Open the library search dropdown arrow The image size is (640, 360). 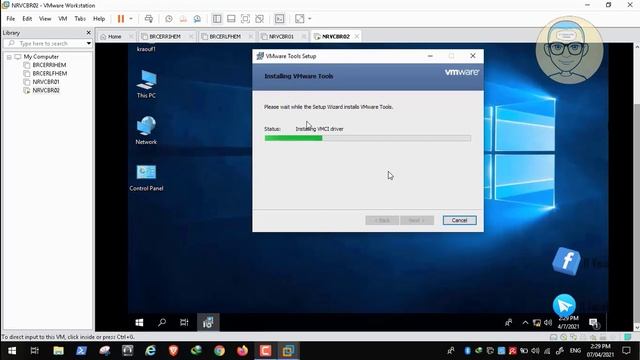point(89,43)
